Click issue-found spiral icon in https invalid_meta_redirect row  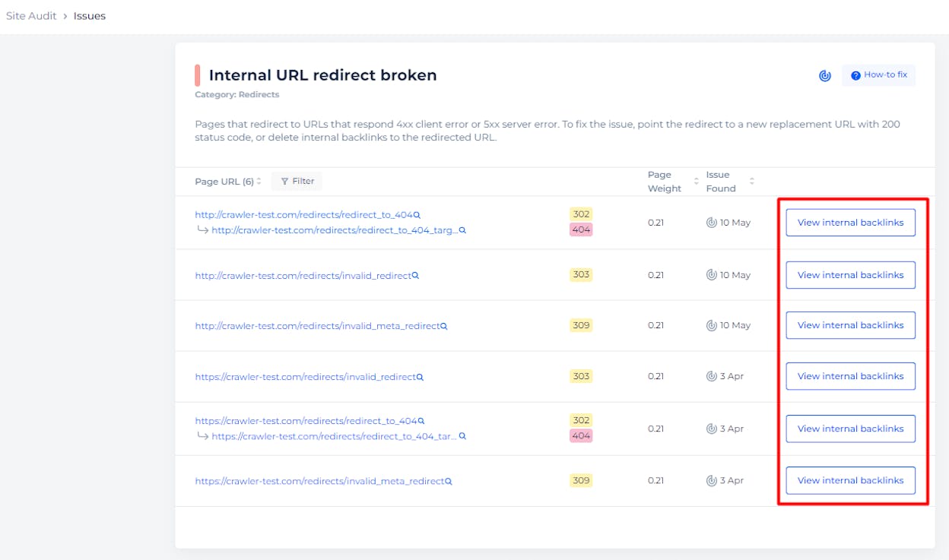pyautogui.click(x=712, y=480)
